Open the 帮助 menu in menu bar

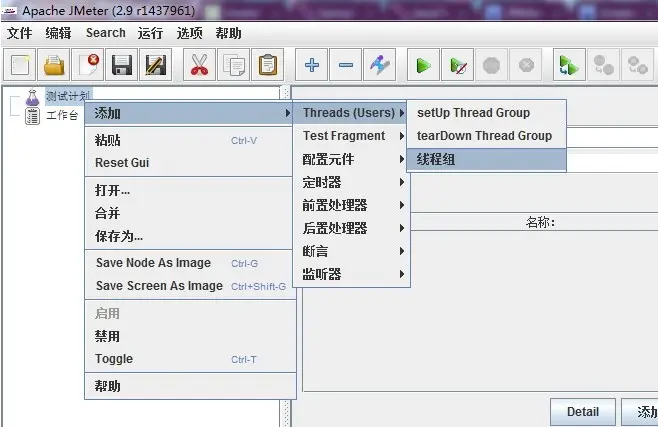click(x=228, y=33)
